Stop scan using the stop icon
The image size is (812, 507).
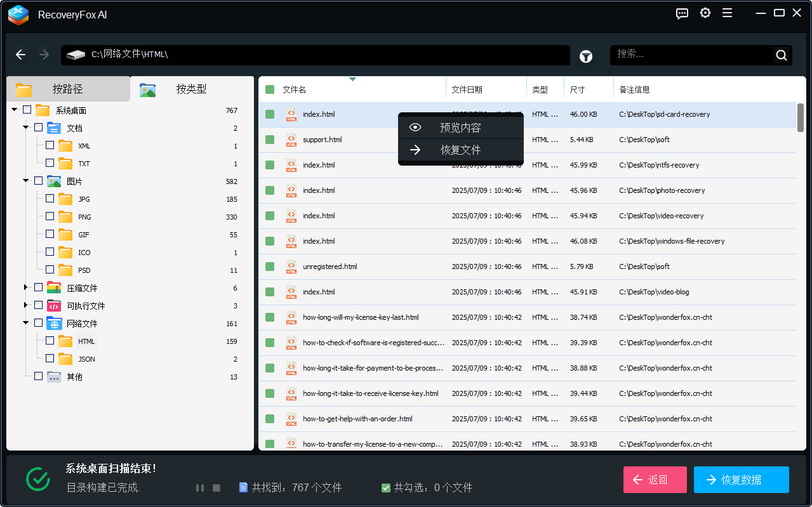click(216, 488)
